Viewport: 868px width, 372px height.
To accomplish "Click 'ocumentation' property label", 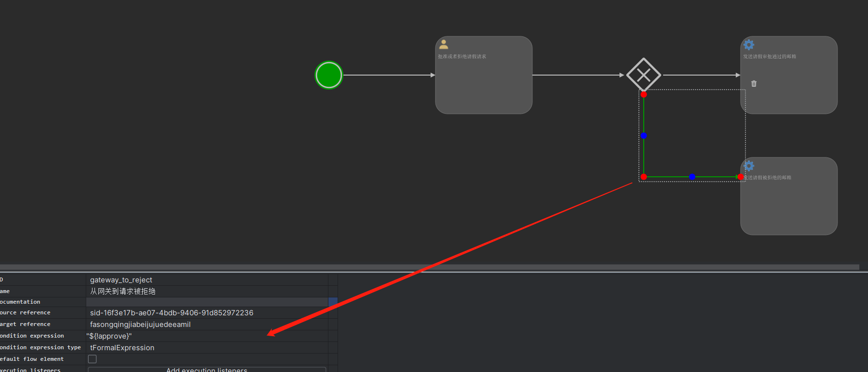I will (20, 302).
